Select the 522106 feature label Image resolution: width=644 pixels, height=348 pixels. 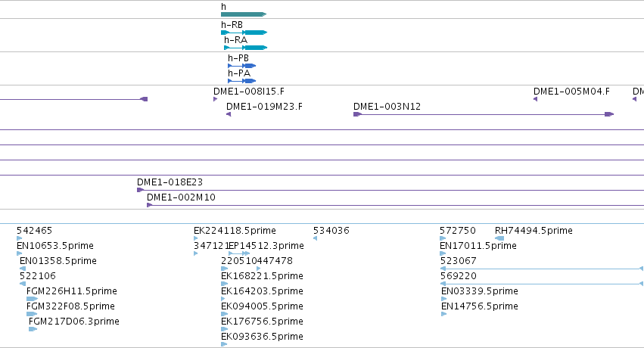38,276
